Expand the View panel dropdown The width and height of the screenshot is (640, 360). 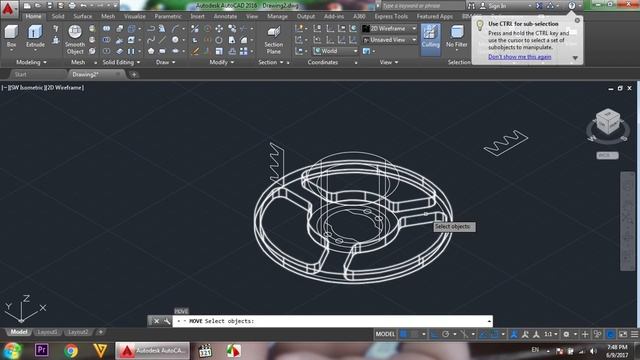[389, 62]
